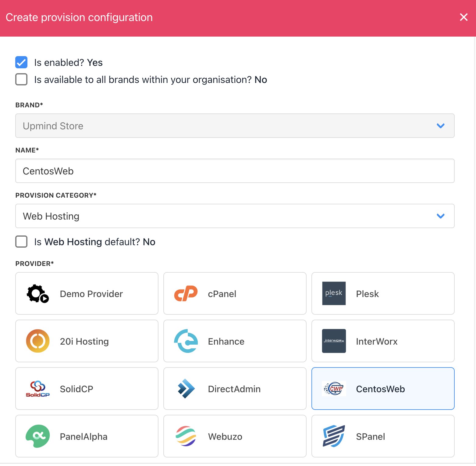
Task: Click the Brand dropdown chevron arrow
Action: (x=441, y=126)
